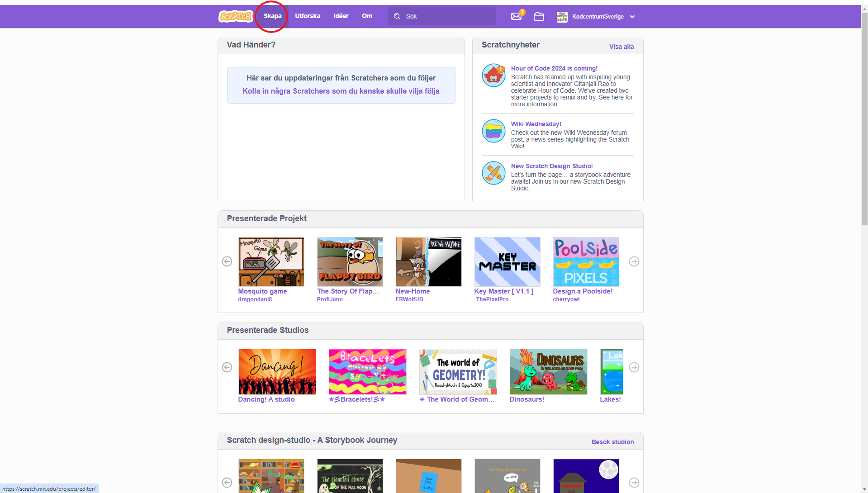Screen dimensions: 868x493
Task: Open ProfiJano author profile
Action: 330,299
